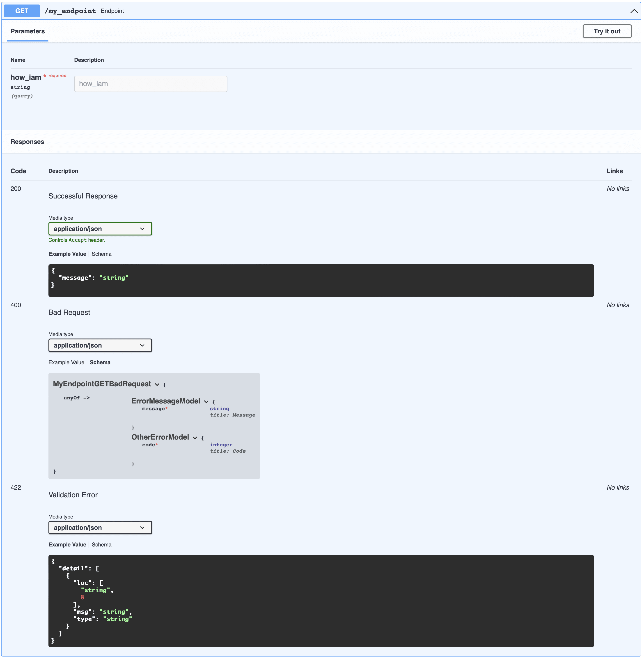Click the Responses section header
Screen dimensions: 644x659
pyautogui.click(x=27, y=141)
